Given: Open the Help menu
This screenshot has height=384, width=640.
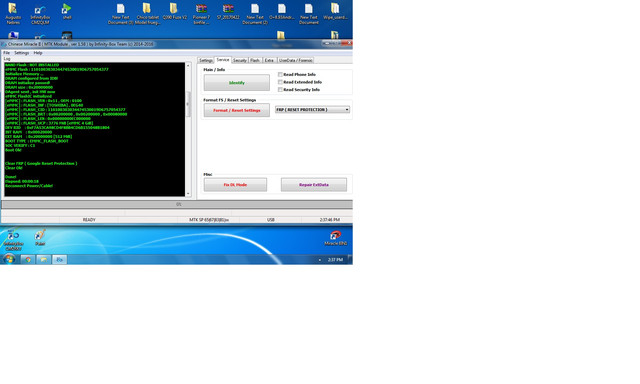Looking at the screenshot, I should (x=38, y=53).
